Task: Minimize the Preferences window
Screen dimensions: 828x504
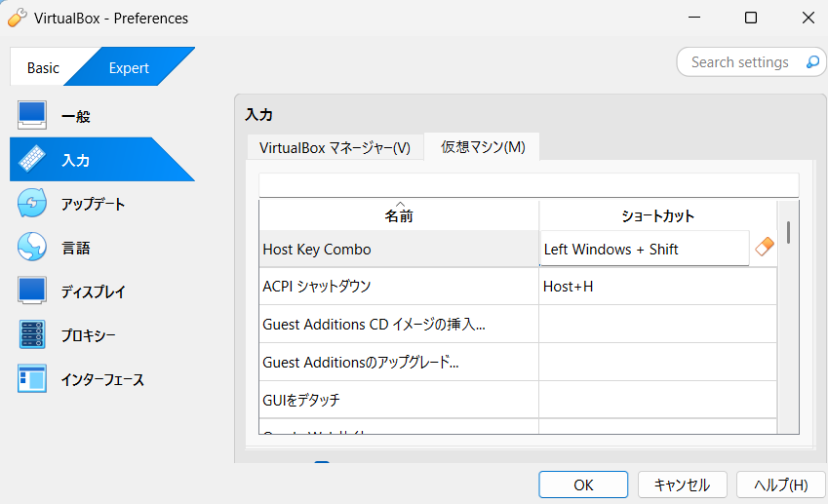Action: [x=694, y=18]
